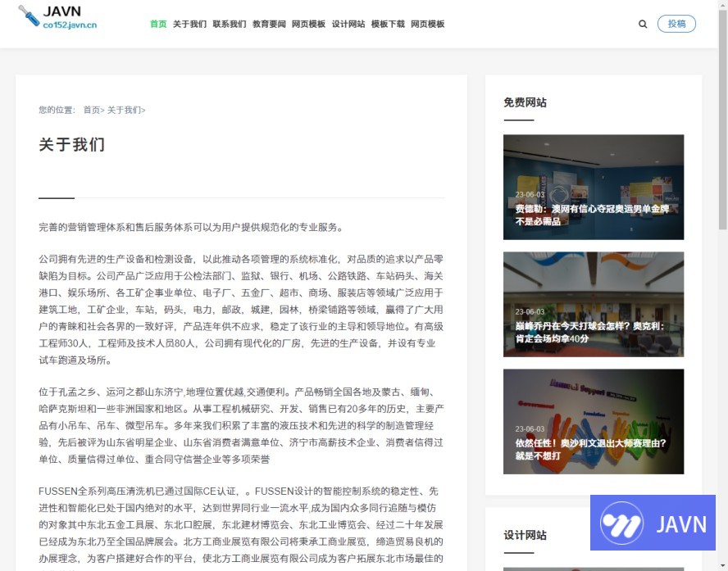The width and height of the screenshot is (728, 571).
Task: Click the 关于我们 page title
Action: (x=72, y=145)
